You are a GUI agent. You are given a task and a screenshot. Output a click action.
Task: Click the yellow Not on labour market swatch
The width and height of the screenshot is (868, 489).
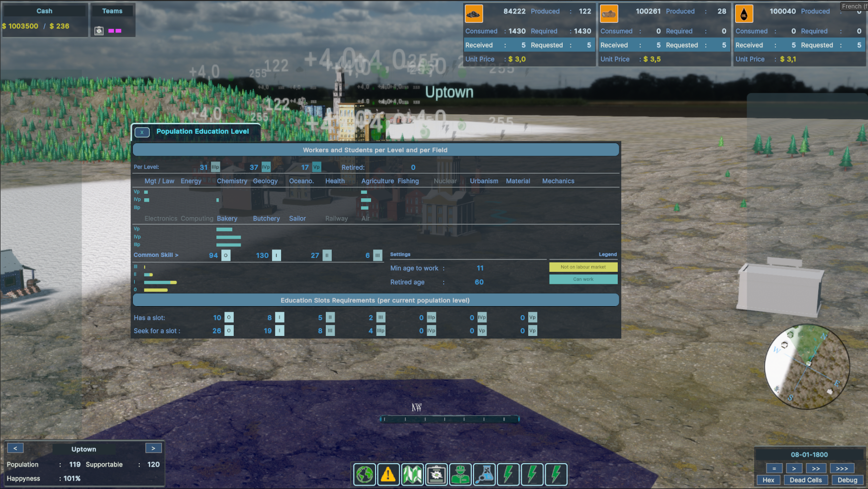tap(583, 267)
